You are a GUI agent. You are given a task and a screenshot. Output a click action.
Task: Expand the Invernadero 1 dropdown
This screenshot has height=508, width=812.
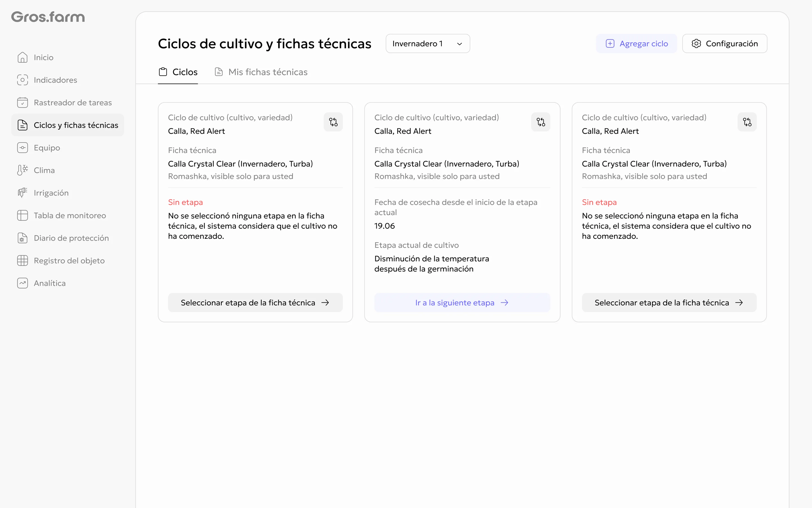click(427, 44)
